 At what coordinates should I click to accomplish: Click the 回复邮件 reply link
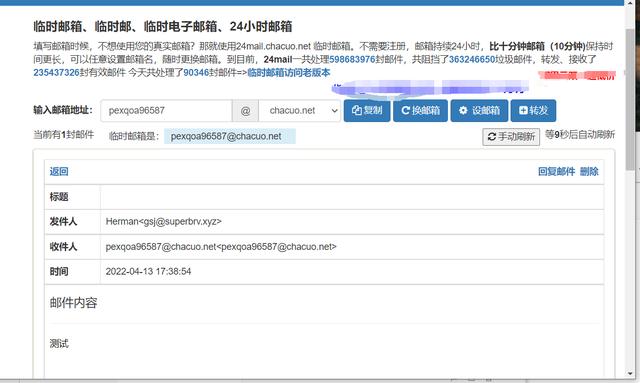[556, 171]
